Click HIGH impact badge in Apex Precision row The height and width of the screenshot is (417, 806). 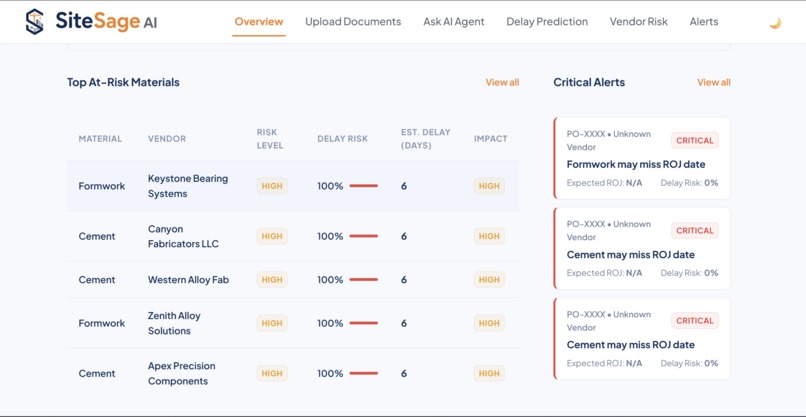pos(489,373)
